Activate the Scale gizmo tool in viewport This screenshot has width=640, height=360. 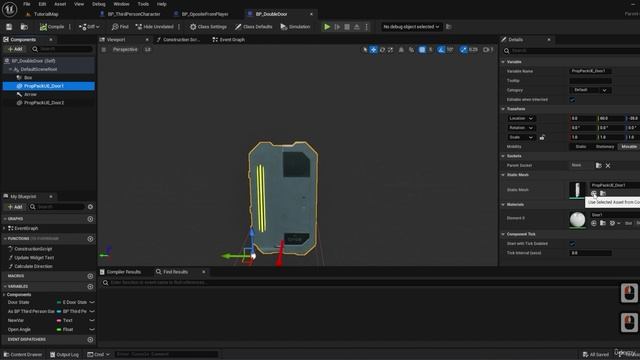pyautogui.click(x=390, y=50)
